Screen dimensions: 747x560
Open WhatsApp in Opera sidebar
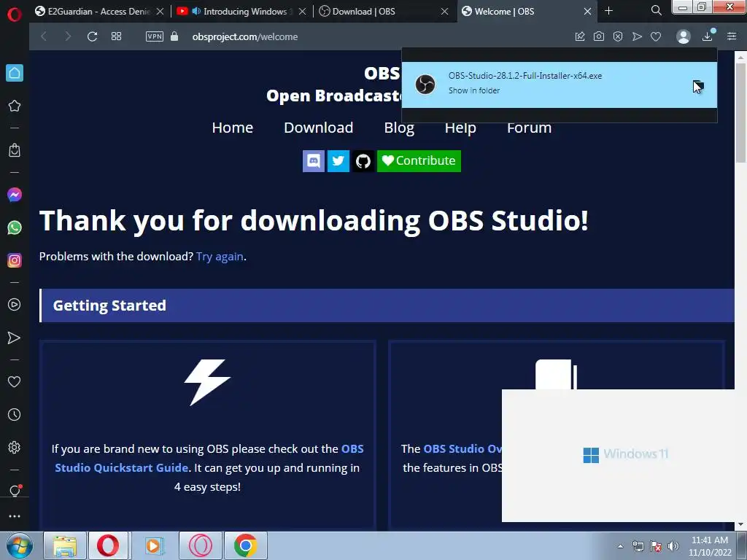(15, 227)
